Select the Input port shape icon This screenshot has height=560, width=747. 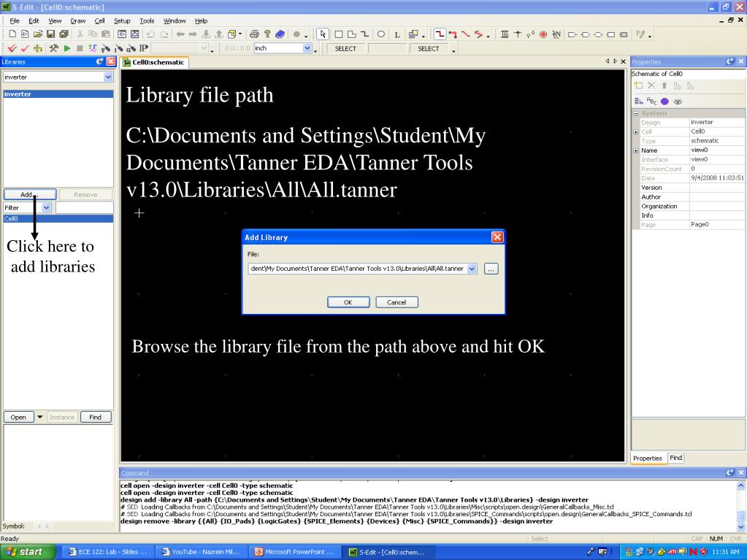click(572, 34)
